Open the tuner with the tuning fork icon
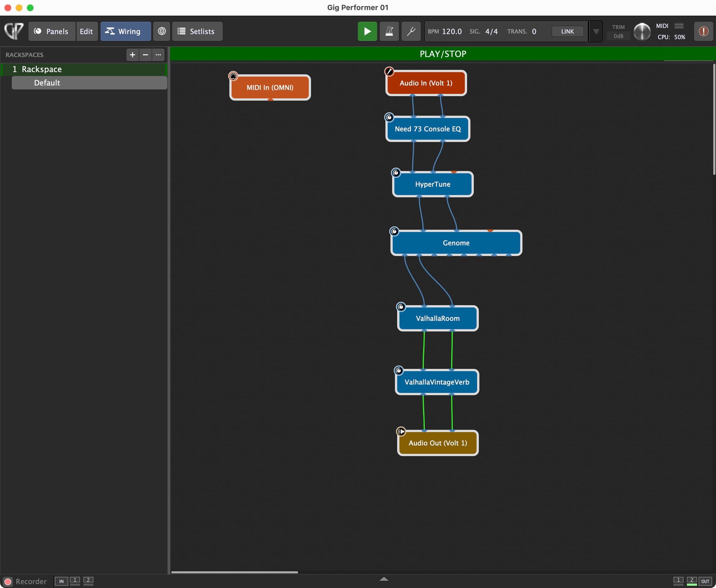 411,31
